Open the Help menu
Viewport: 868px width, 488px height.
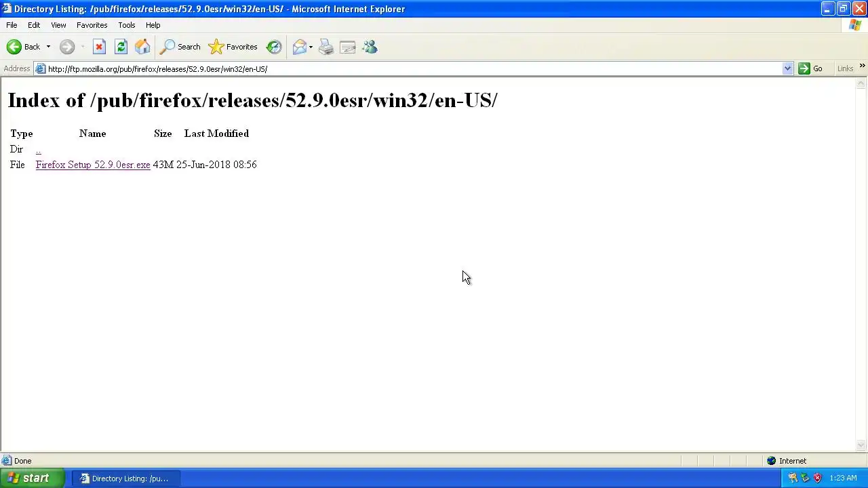point(153,25)
